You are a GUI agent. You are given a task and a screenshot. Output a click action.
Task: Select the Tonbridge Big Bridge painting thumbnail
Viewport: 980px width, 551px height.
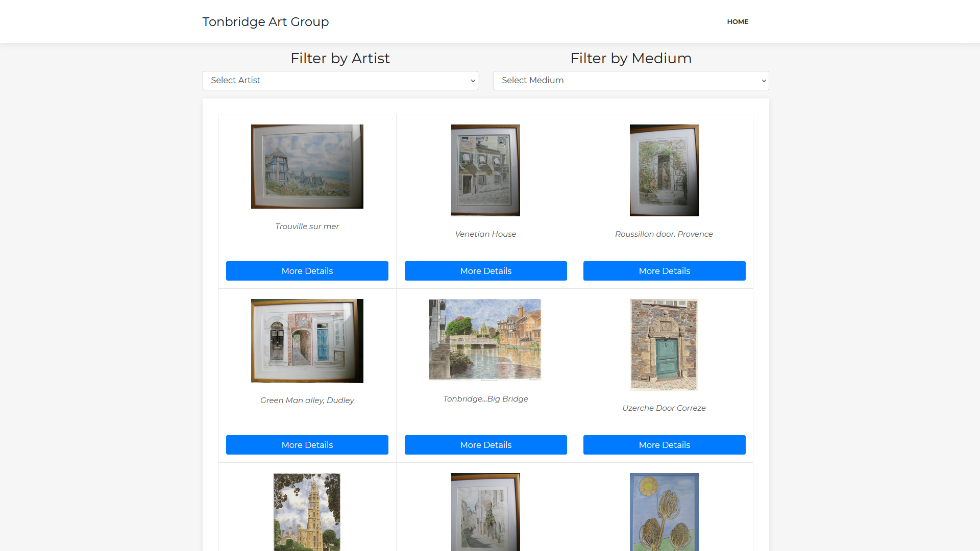[485, 340]
